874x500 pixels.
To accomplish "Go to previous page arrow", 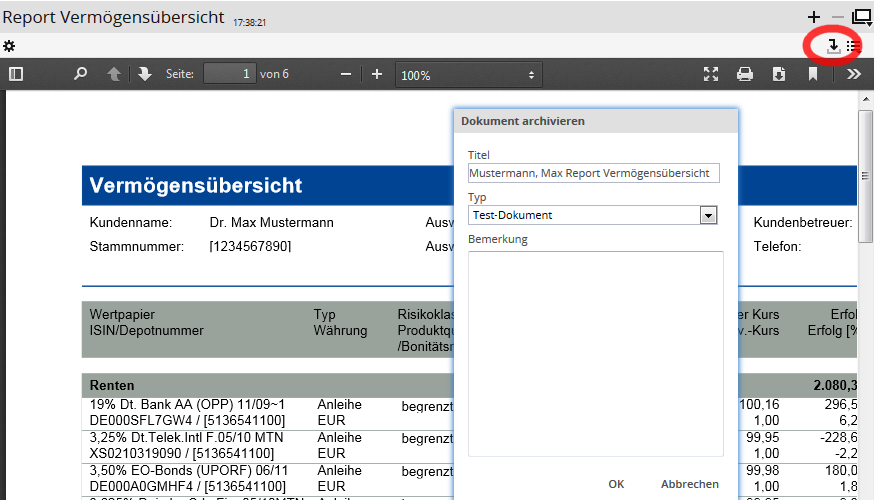I will tap(114, 74).
